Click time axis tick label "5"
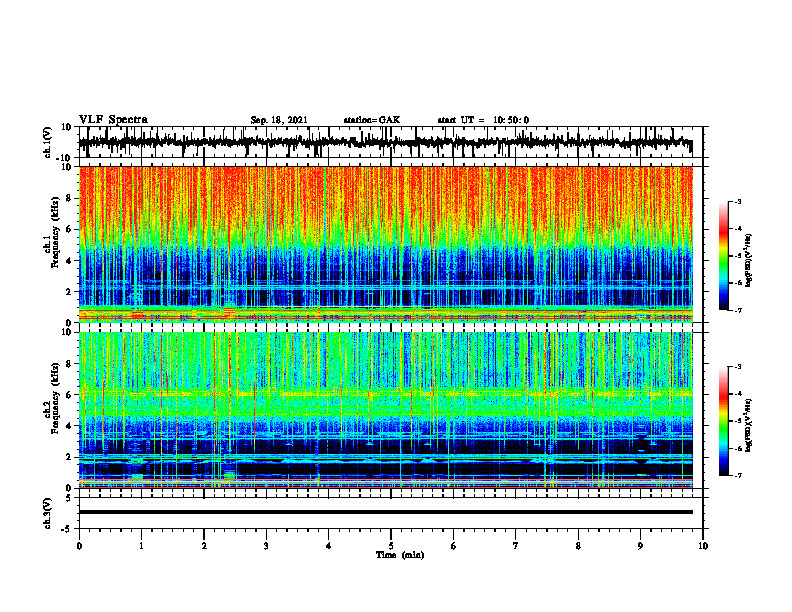792x612 pixels. (x=391, y=546)
